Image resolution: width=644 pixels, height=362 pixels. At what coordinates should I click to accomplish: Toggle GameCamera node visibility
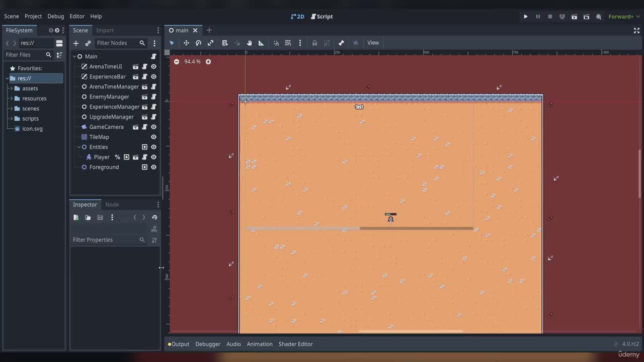[x=153, y=127]
